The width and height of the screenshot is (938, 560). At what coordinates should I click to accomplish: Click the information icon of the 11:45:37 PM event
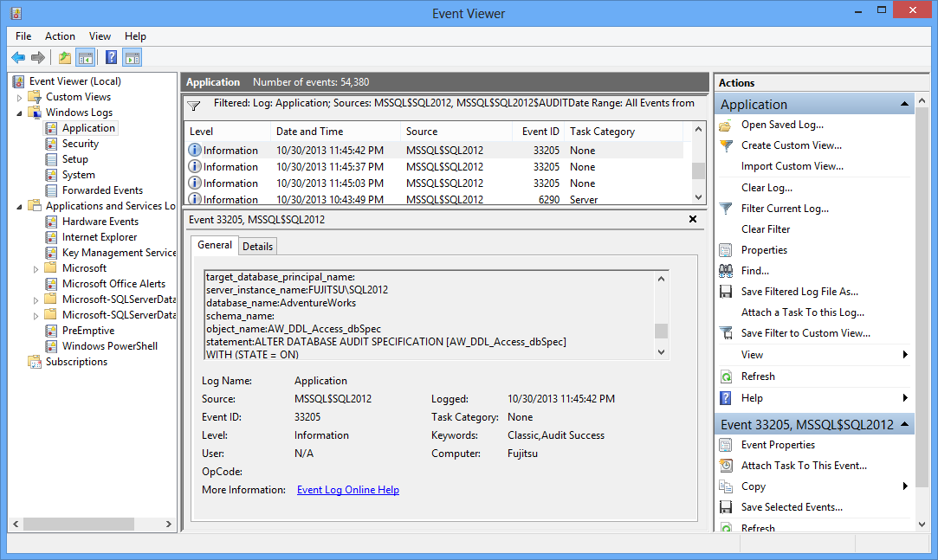[194, 166]
